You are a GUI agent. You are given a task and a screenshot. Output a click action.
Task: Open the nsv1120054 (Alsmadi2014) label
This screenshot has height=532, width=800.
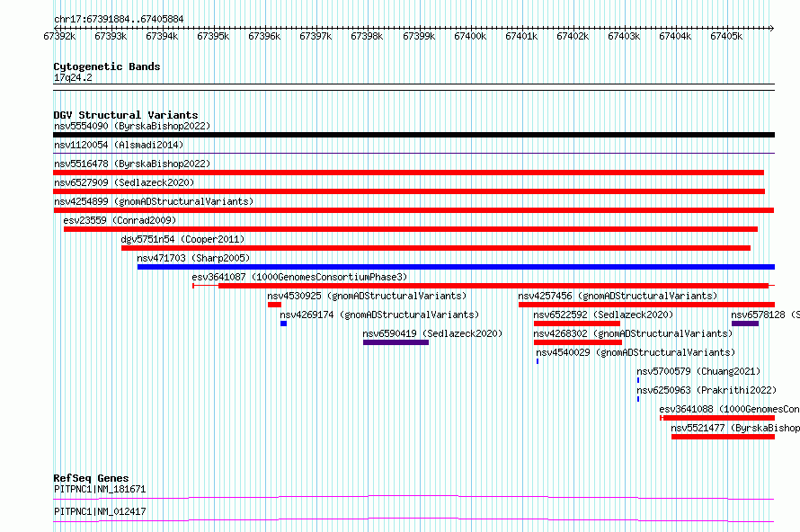[119, 145]
